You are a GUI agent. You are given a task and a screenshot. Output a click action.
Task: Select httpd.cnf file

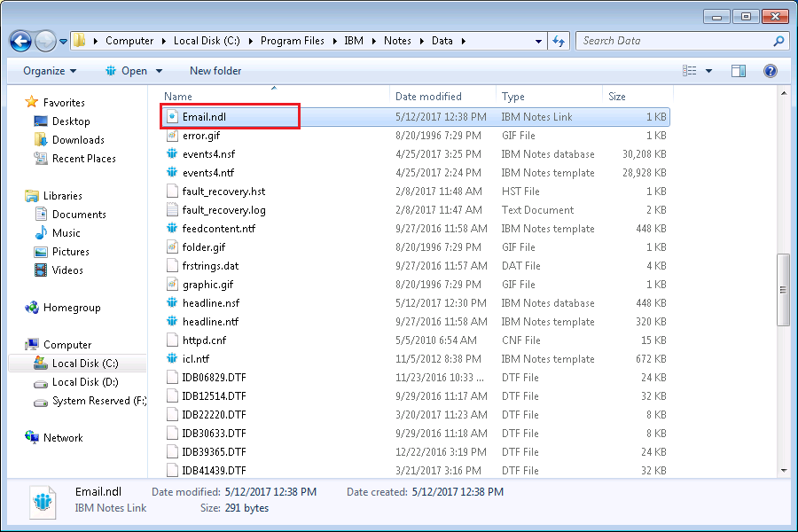click(204, 340)
